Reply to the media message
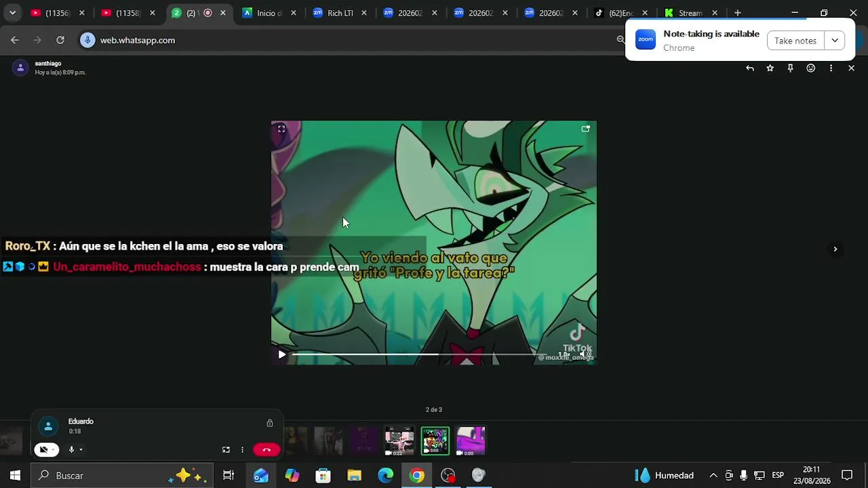 click(x=749, y=68)
